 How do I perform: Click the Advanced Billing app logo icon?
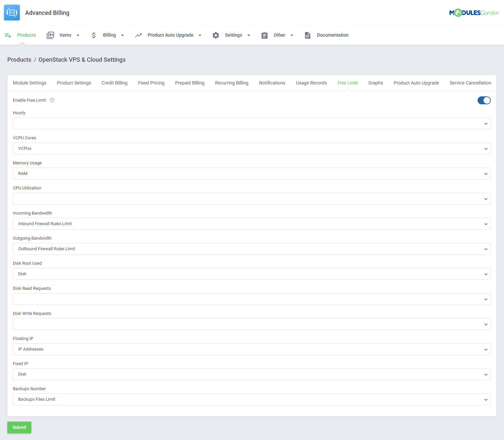click(x=12, y=12)
